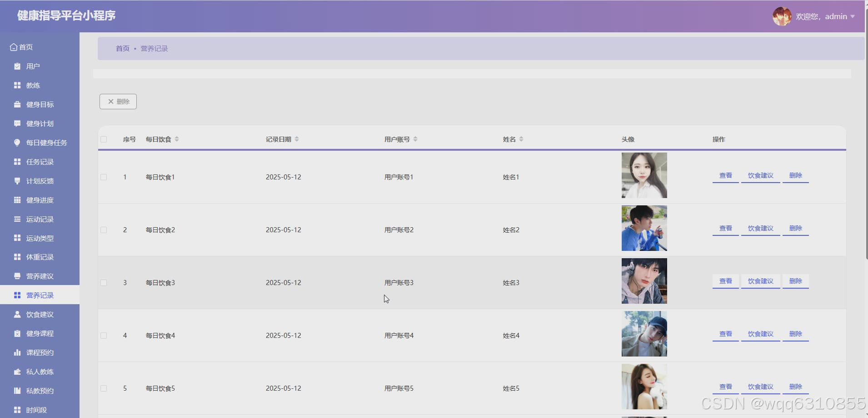Click 查看 for 每日饮食4 row
The width and height of the screenshot is (868, 418).
[726, 334]
